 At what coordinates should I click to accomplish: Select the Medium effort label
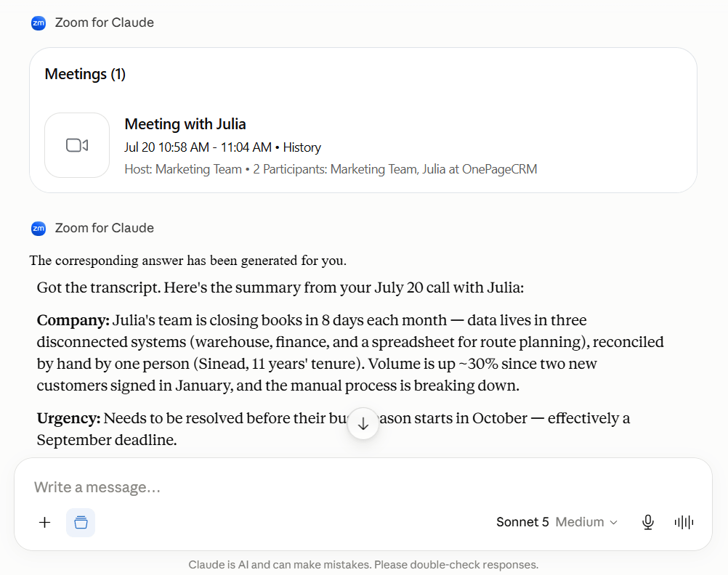(x=580, y=522)
